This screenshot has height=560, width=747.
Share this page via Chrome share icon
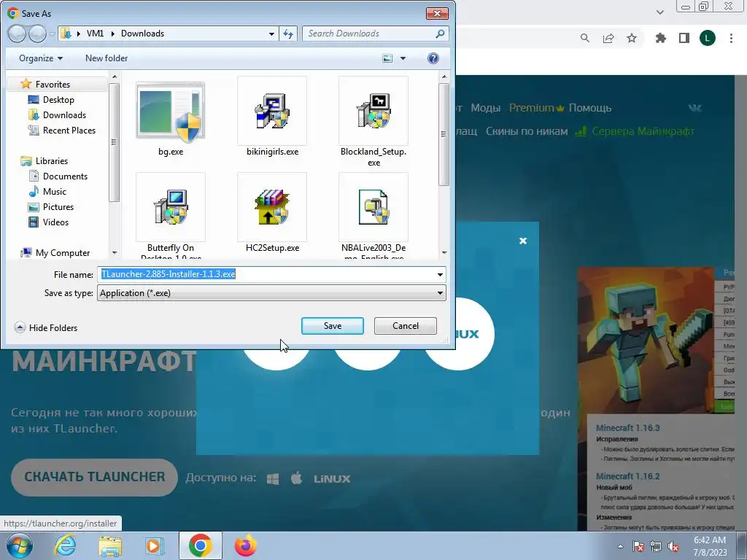point(608,38)
